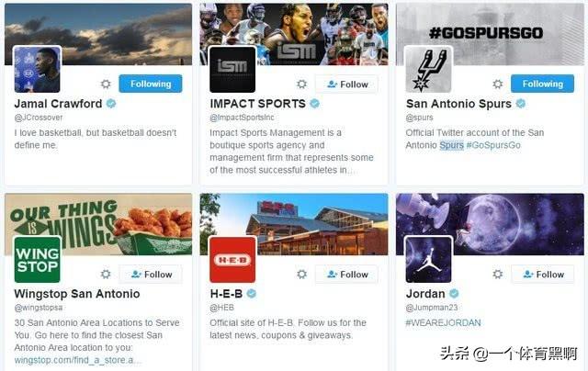The height and width of the screenshot is (371, 588).
Task: Follow the Jordan account
Action: (542, 275)
